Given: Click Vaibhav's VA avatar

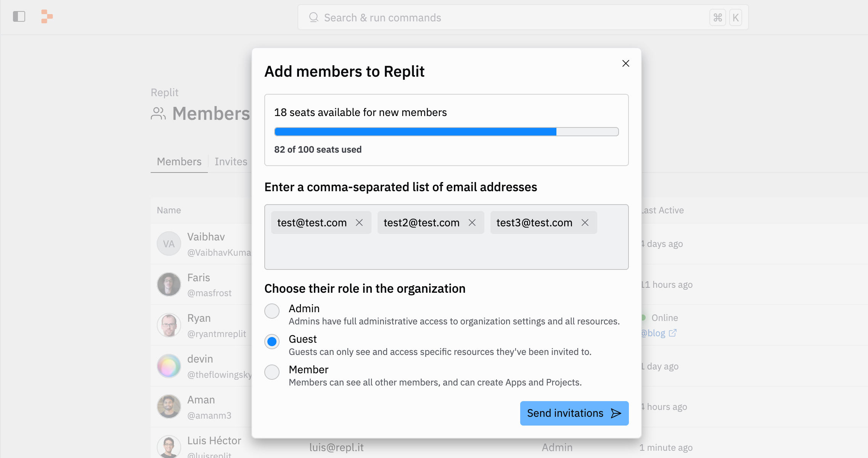Looking at the screenshot, I should (169, 244).
